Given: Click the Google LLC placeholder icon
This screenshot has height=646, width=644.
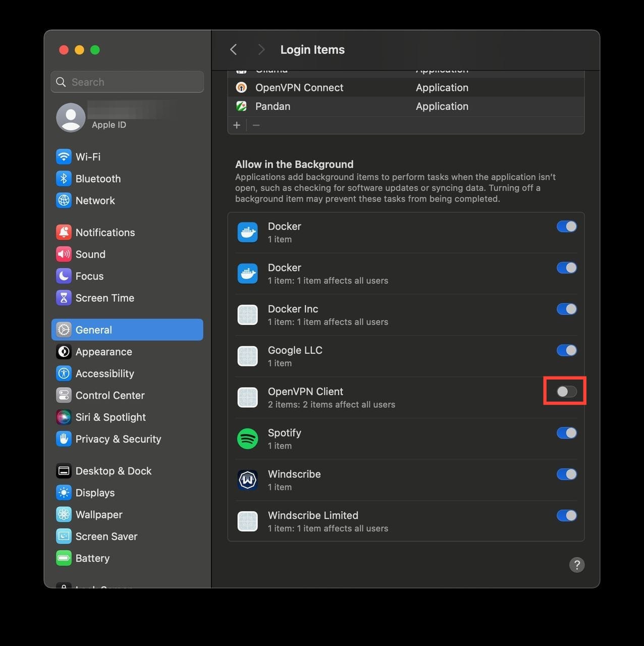Looking at the screenshot, I should click(248, 356).
